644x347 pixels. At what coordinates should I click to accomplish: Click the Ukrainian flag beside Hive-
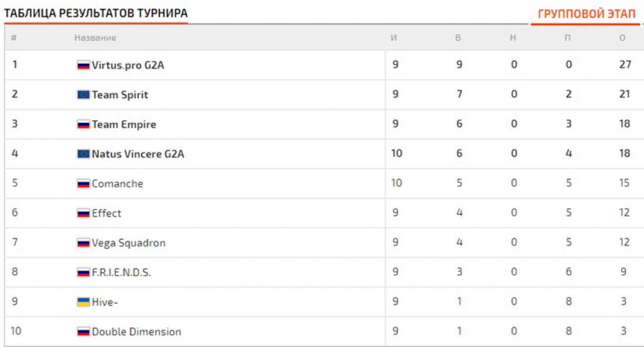[x=83, y=302]
